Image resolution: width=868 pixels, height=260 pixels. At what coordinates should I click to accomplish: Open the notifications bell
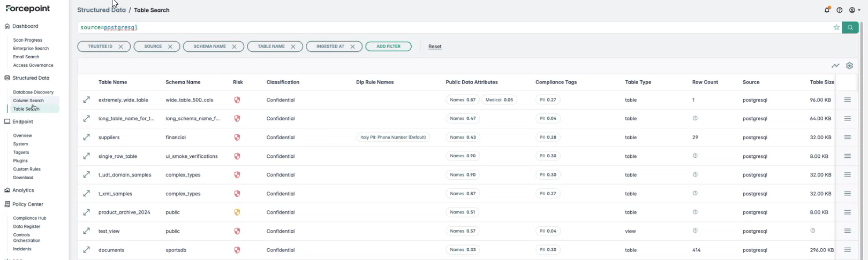point(827,10)
